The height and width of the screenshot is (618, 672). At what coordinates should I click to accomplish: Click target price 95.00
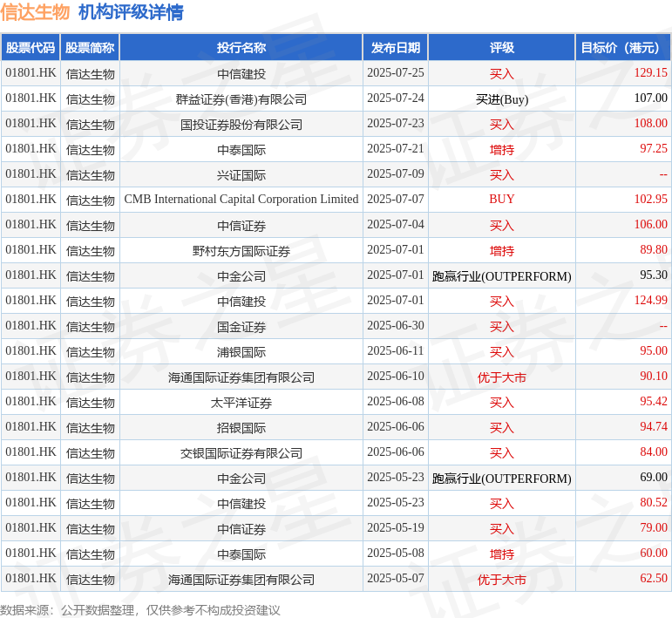(x=654, y=351)
